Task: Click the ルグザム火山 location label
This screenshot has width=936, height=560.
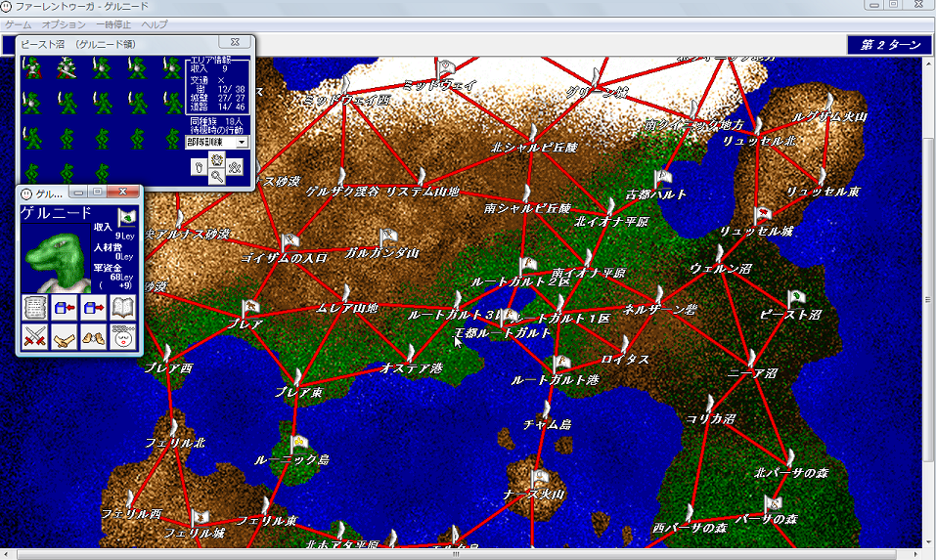Action: pyautogui.click(x=829, y=116)
